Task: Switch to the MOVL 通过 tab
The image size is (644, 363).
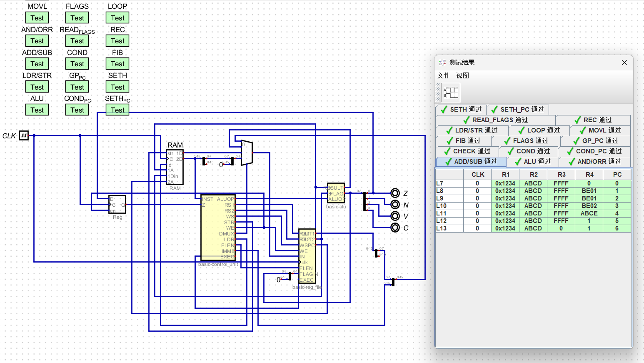Action: point(600,130)
